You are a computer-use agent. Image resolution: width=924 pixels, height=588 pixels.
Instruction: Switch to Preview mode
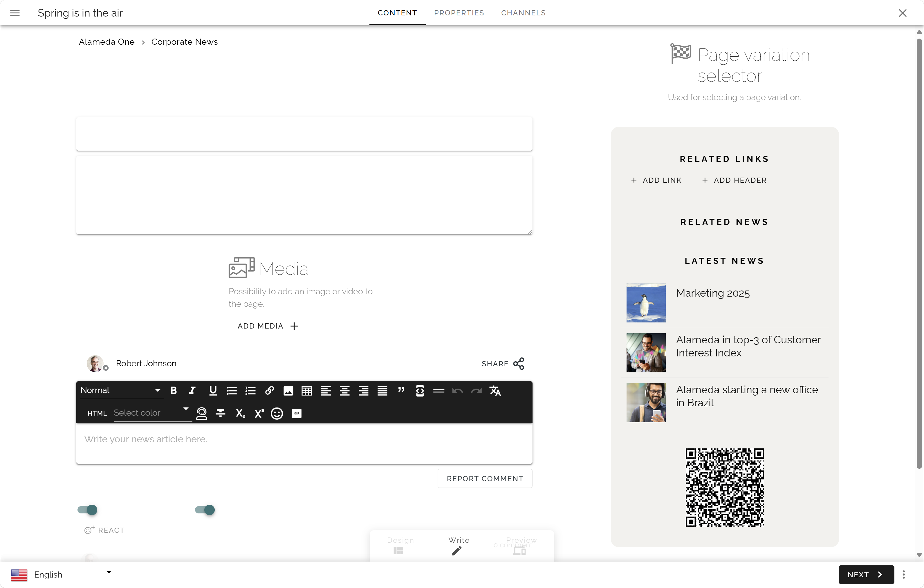[x=521, y=545]
